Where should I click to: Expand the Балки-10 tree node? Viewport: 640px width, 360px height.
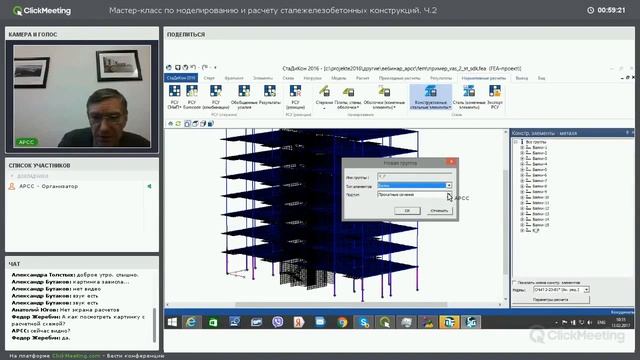[522, 197]
